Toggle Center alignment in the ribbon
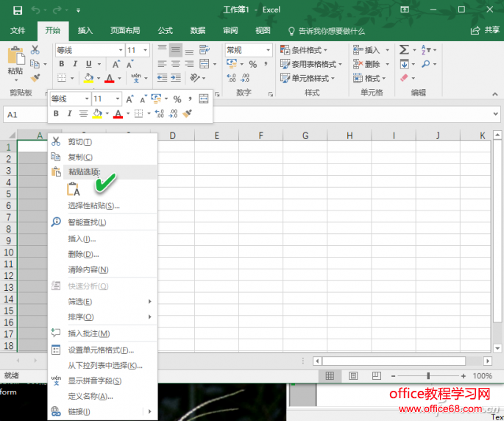Image resolution: width=504 pixels, height=421 pixels. tap(176, 64)
